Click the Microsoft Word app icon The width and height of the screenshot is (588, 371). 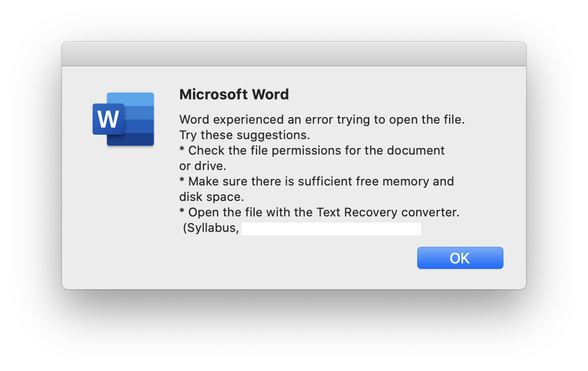tap(123, 119)
